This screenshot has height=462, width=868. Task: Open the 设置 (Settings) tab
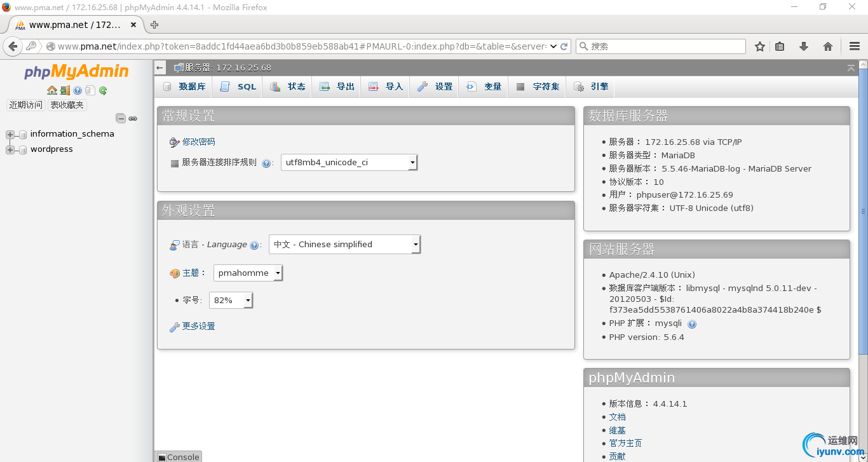[x=435, y=86]
